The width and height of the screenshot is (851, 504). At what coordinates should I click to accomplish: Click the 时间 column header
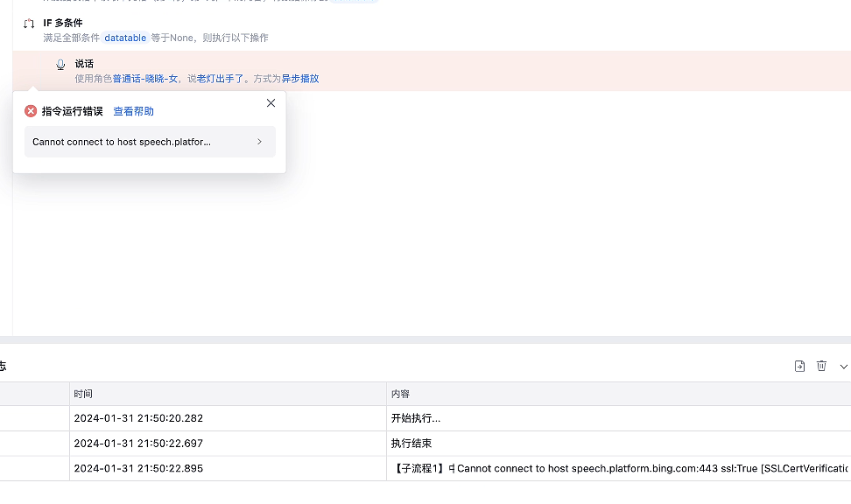click(83, 394)
